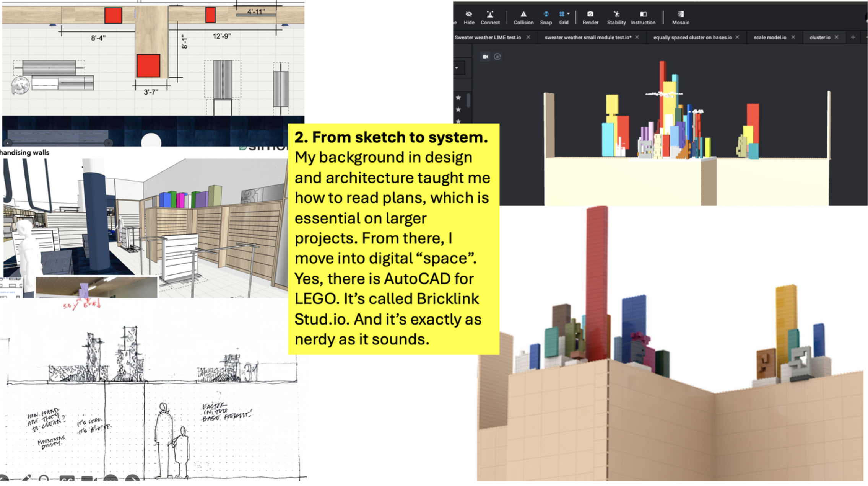
Task: Click the top favorite star in the palette
Action: click(x=458, y=98)
